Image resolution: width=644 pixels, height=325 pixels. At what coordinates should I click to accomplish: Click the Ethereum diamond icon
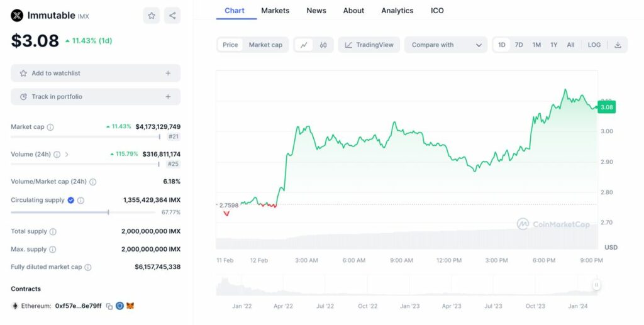15,306
